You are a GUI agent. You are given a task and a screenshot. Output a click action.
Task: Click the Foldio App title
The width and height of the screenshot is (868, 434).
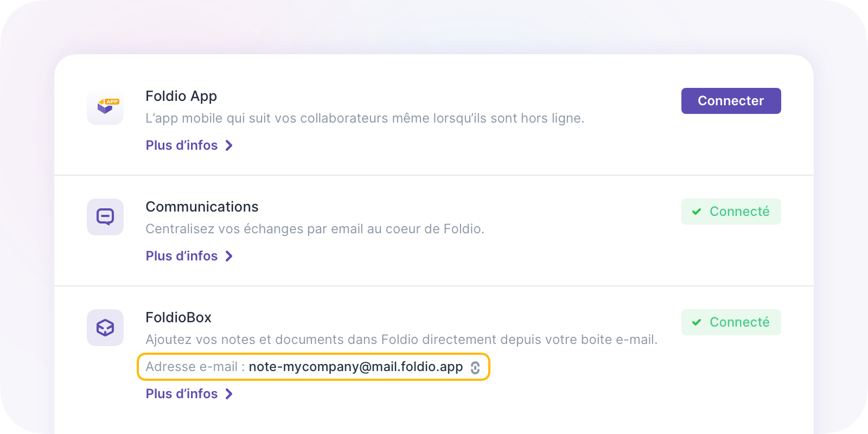pos(181,96)
